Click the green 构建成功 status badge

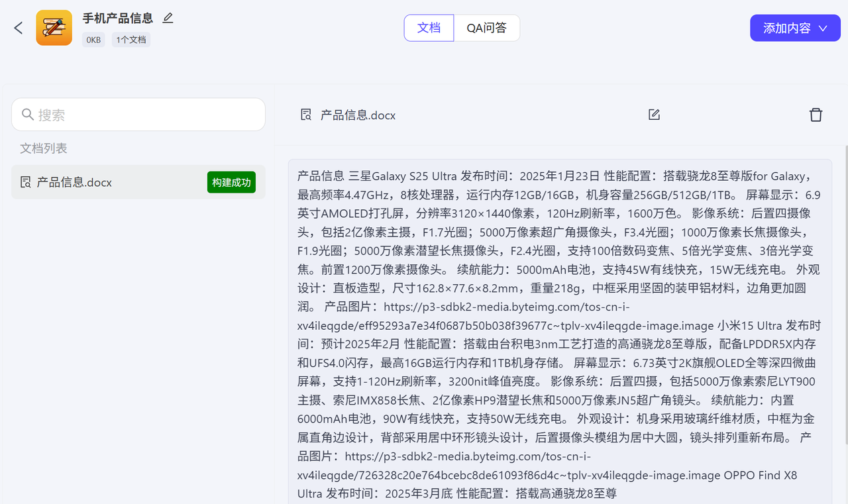coord(231,182)
